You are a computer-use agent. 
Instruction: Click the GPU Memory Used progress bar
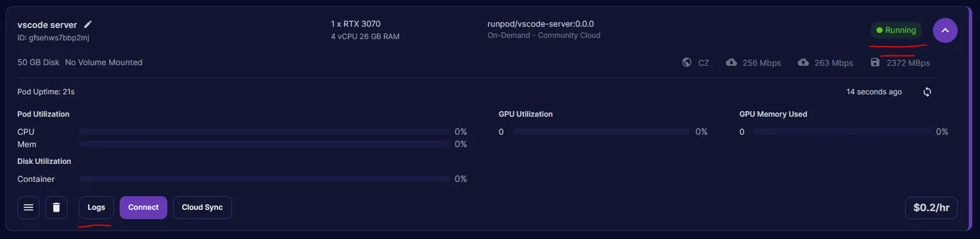tap(842, 132)
